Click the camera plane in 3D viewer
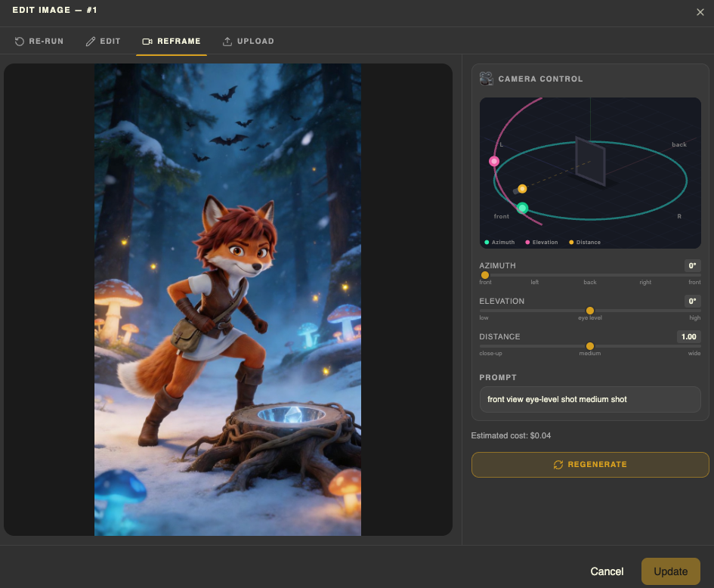714x588 pixels. (590, 160)
